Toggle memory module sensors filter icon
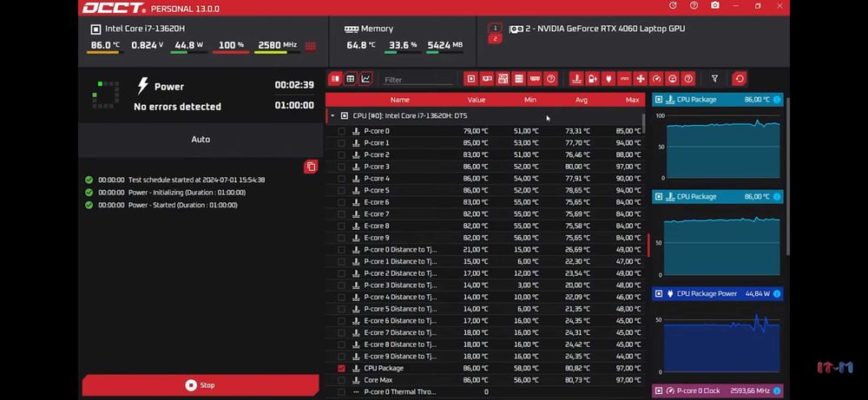This screenshot has width=868, height=400. (x=535, y=79)
